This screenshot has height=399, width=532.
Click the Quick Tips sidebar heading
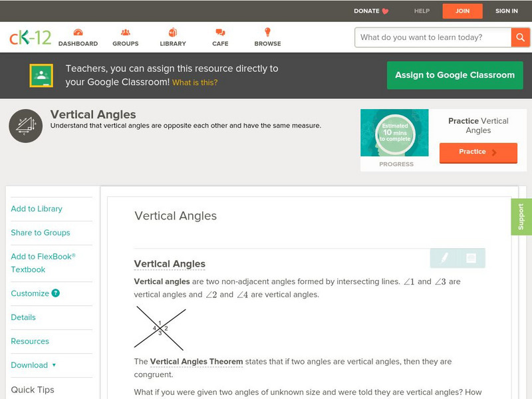click(33, 390)
